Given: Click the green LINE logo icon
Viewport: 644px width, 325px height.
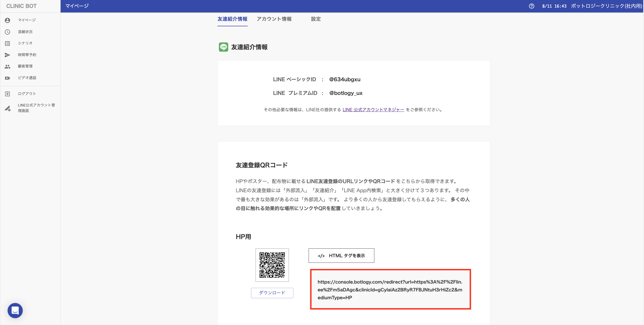Looking at the screenshot, I should point(223,47).
